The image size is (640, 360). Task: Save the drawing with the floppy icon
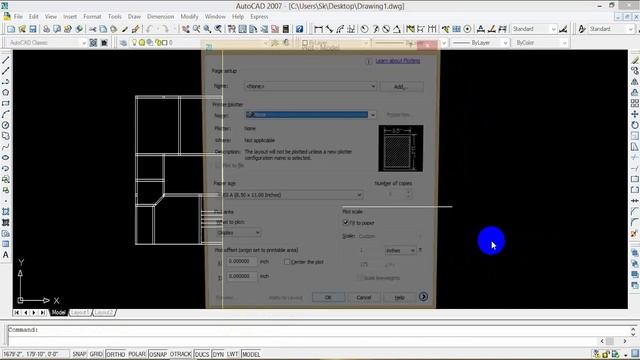[32, 29]
